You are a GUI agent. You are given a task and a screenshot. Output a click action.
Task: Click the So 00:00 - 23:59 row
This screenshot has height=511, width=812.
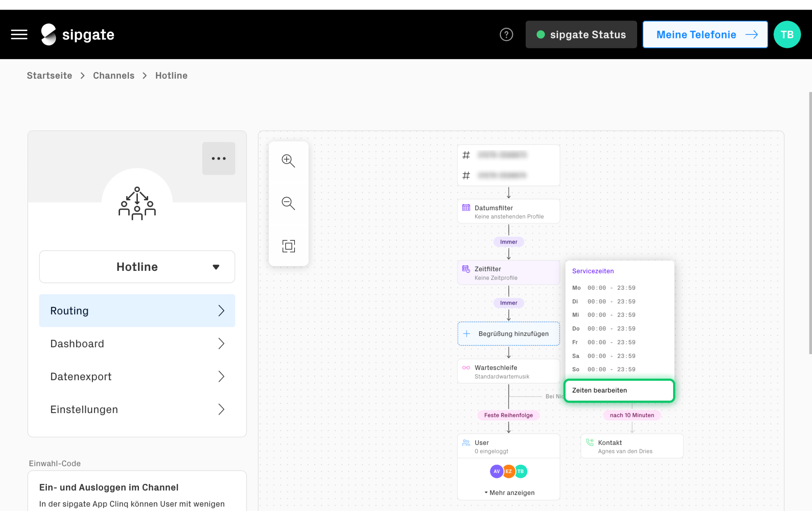click(x=604, y=369)
